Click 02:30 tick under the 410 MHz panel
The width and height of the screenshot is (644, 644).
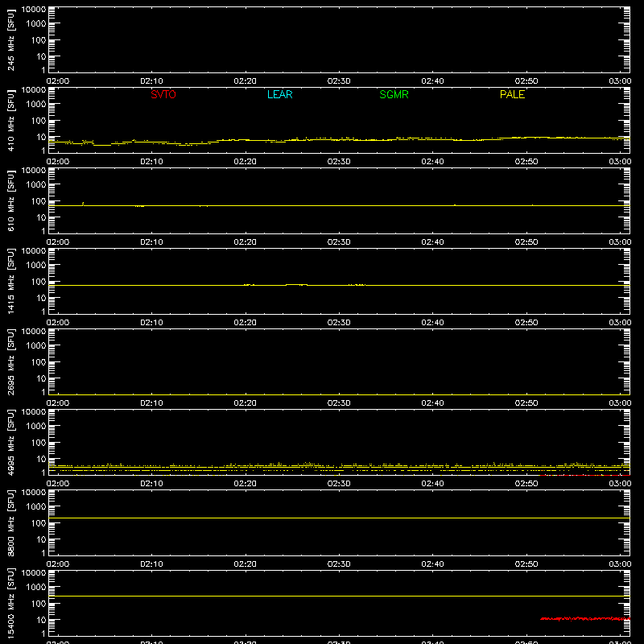click(x=339, y=162)
